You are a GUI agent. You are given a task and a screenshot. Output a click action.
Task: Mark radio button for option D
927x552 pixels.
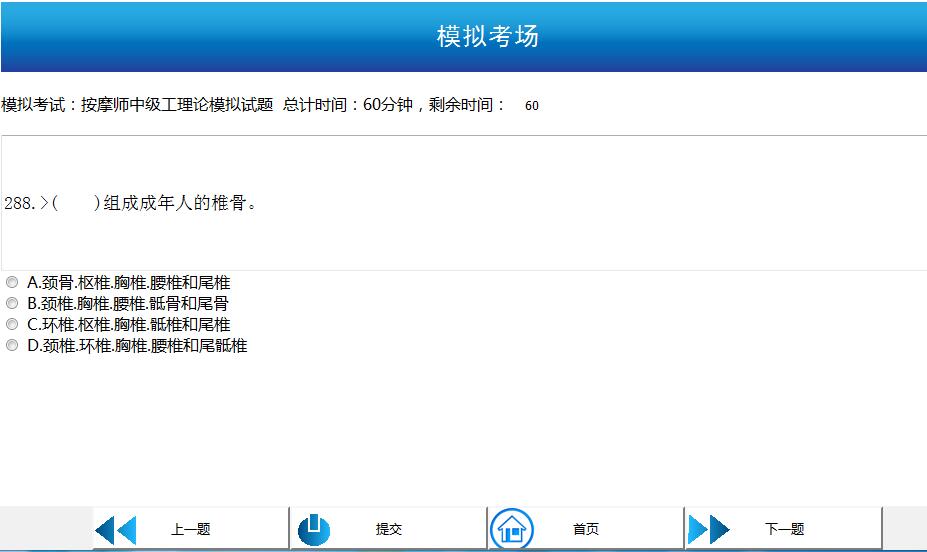click(x=12, y=345)
